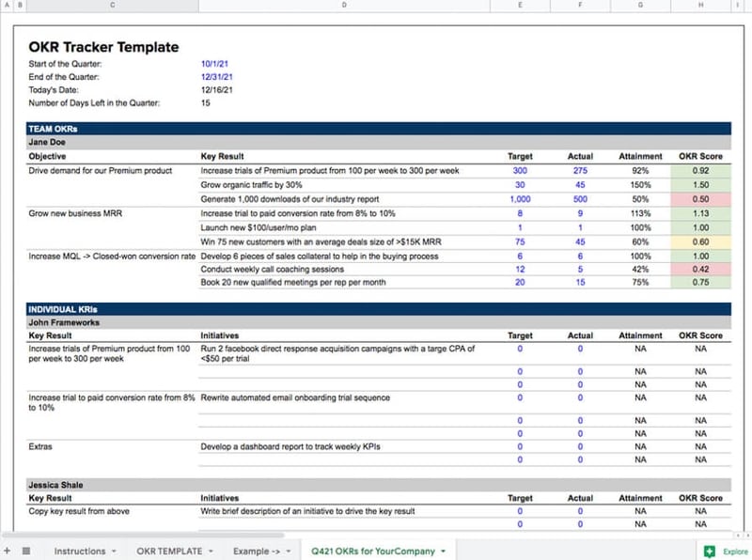Open the Instructions tab dropdown arrow
The image size is (752, 560).
pyautogui.click(x=115, y=552)
